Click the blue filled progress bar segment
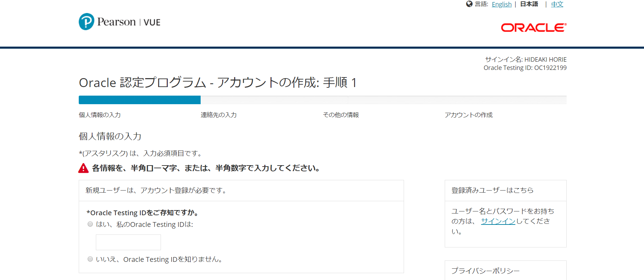Viewport: 644px width, 280px height. click(x=139, y=100)
